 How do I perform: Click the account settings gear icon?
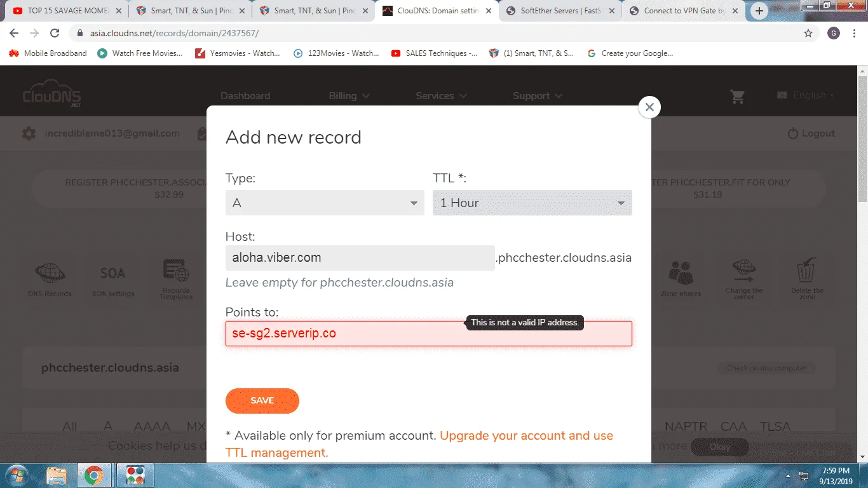point(29,133)
